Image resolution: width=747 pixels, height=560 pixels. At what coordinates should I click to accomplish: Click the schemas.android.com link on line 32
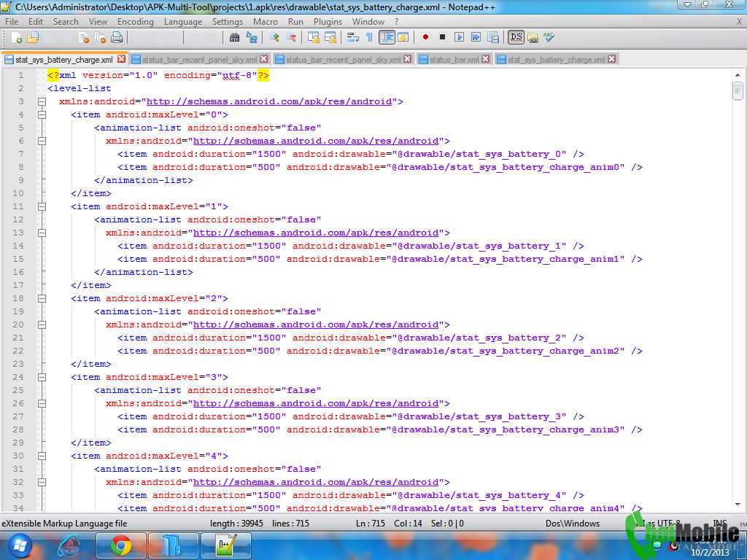click(316, 482)
